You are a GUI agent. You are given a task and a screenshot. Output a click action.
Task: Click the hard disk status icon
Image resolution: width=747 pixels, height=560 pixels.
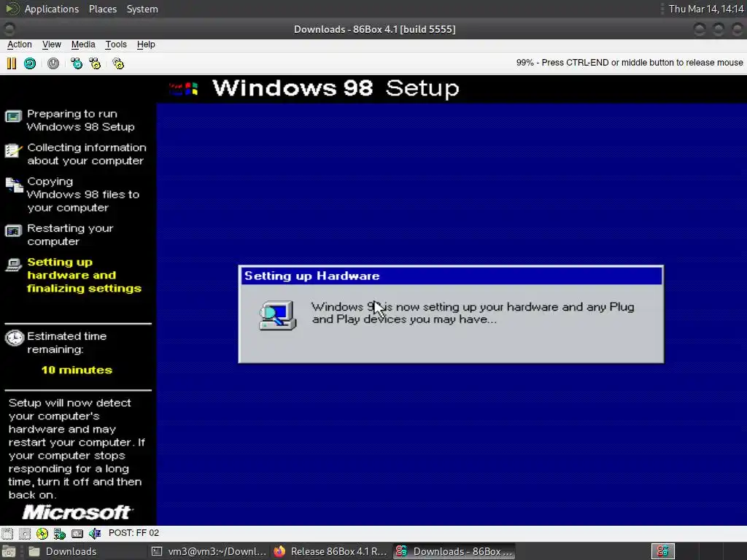click(77, 533)
